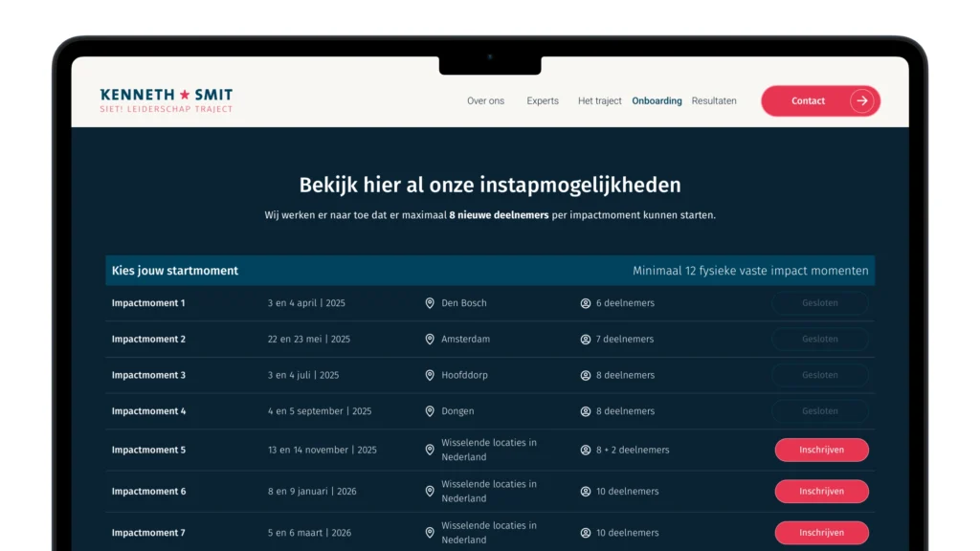Viewport: 980px width, 551px height.
Task: Click the Kenneth Smit logo
Action: pos(166,100)
